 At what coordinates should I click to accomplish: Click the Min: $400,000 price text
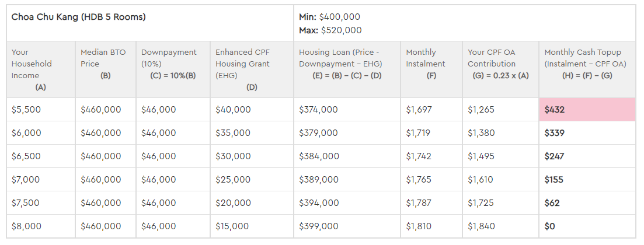point(329,17)
